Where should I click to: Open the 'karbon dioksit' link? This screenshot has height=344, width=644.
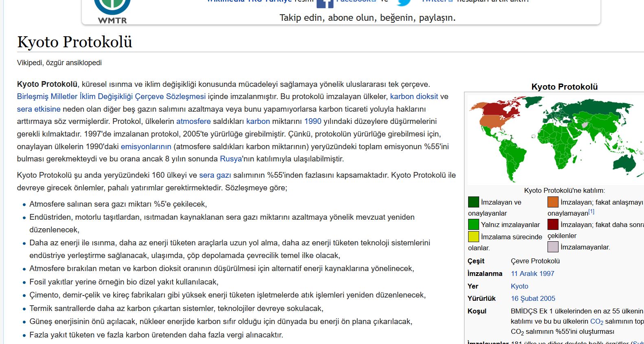[414, 97]
